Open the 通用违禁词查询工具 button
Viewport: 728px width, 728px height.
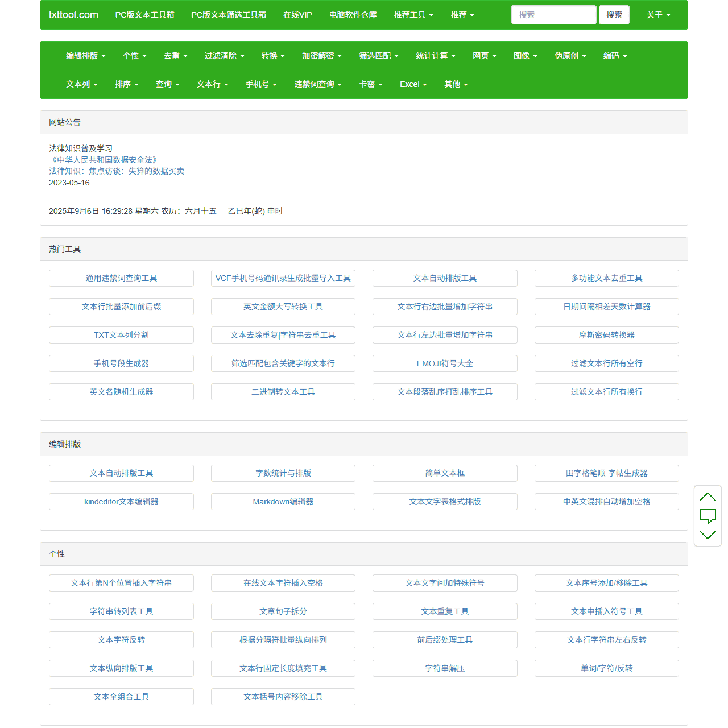coord(121,278)
